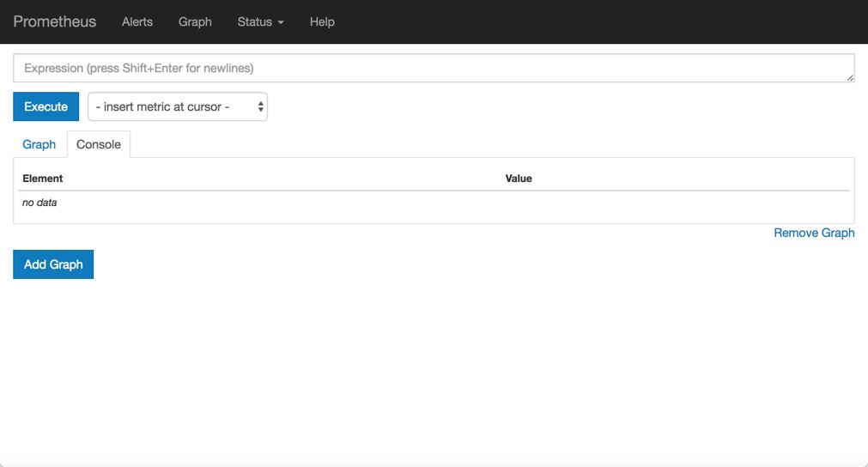Screen dimensions: 868x467
Task: Click the Execute button
Action: (46, 106)
